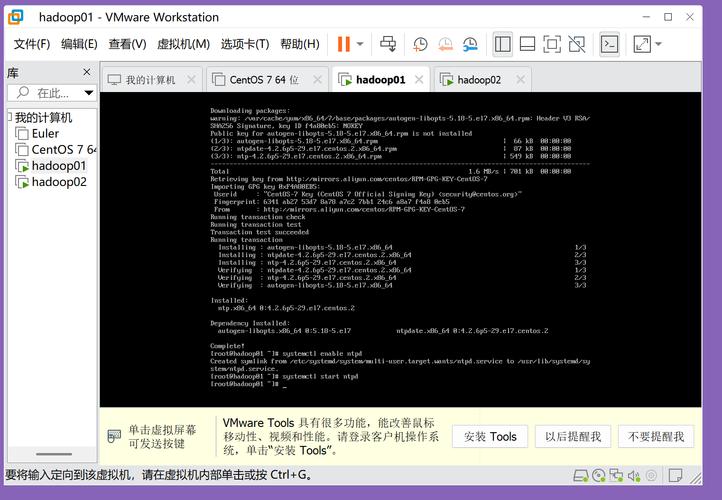Open the 文件(F) menu
The image size is (722, 500).
32,44
